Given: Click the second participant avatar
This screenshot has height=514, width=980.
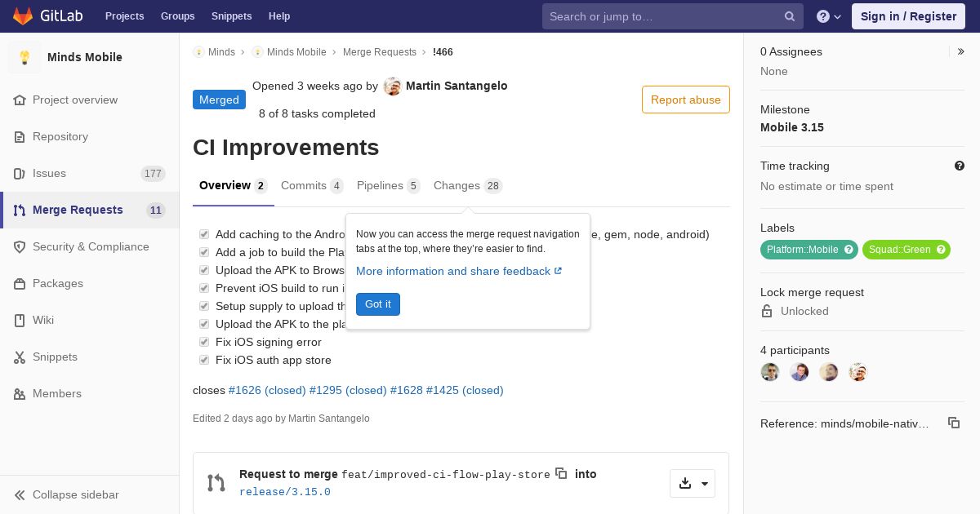Looking at the screenshot, I should coord(800,372).
